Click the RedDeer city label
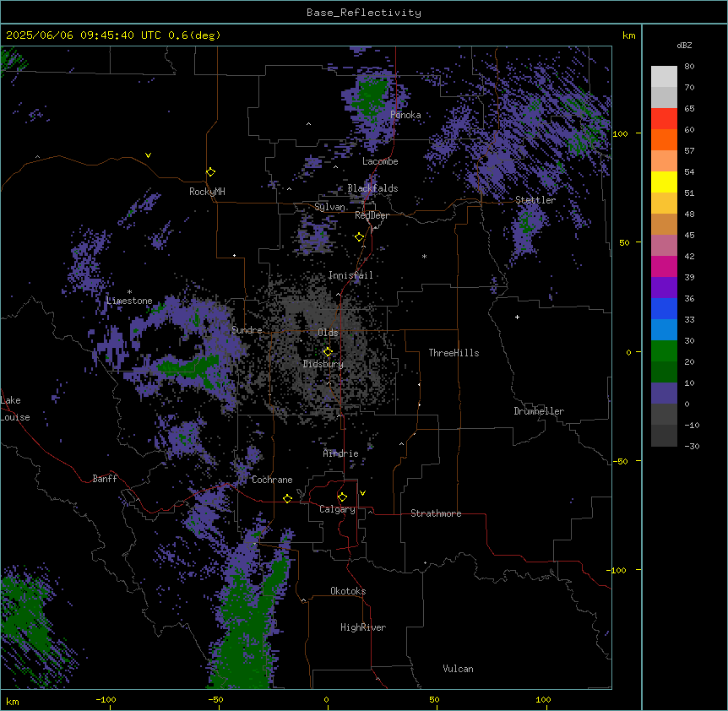Viewport: 728px width, 711px height. 372,215
